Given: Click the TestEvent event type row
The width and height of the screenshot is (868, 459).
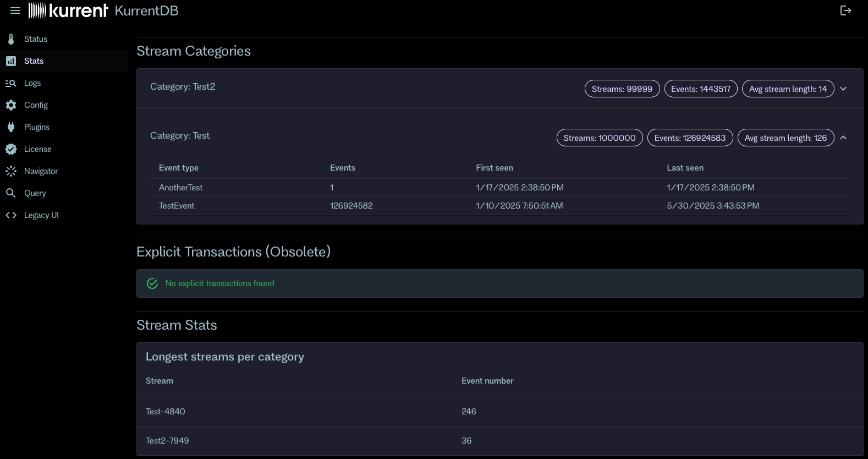Looking at the screenshot, I should [177, 206].
